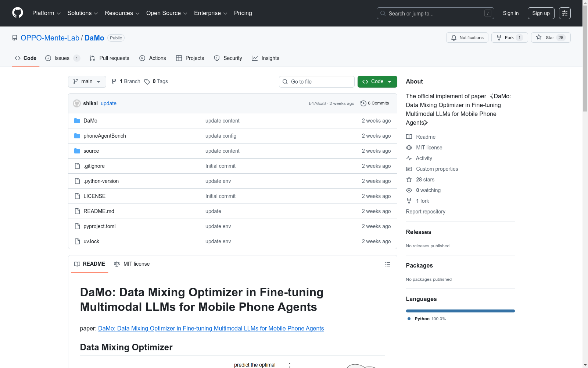Open the source folder

click(x=91, y=151)
